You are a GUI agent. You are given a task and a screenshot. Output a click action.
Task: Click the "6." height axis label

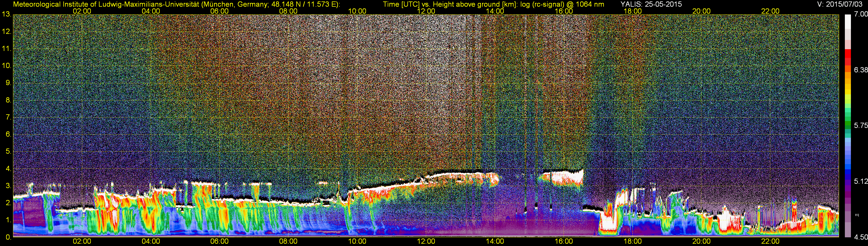coord(8,134)
